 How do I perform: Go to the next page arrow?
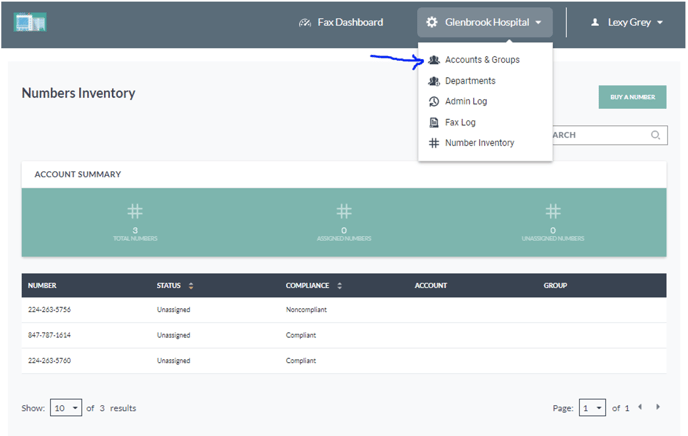657,407
